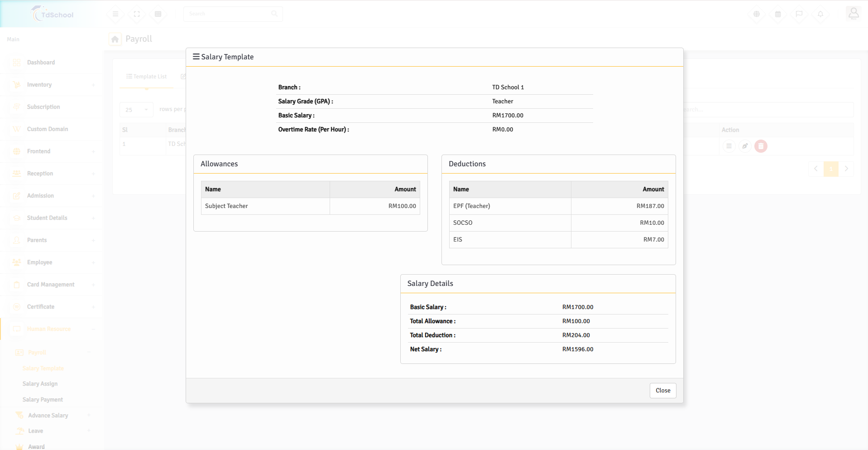Open the rows per page dropdown
868x450 pixels.
[136, 110]
